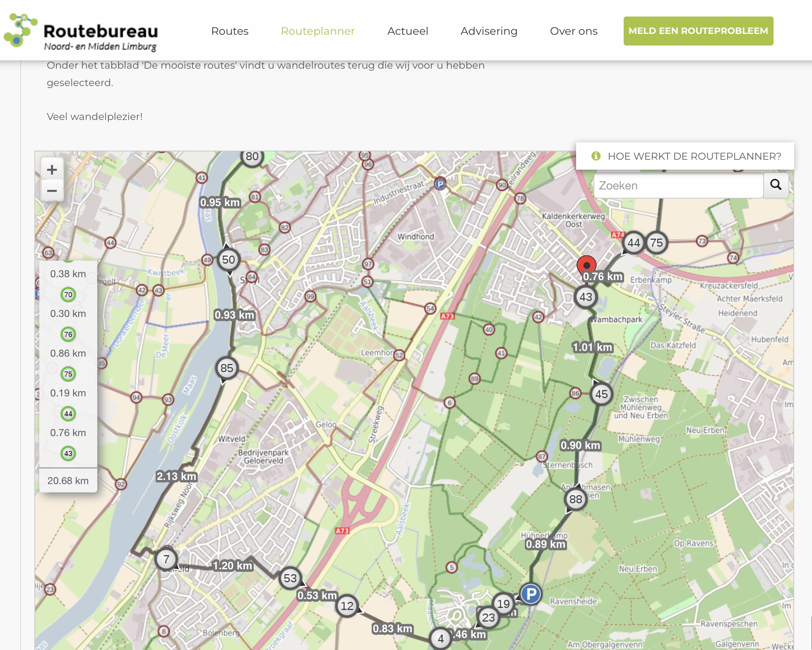Select route junction node 85 on map
Image resolution: width=812 pixels, height=650 pixels.
pyautogui.click(x=227, y=368)
